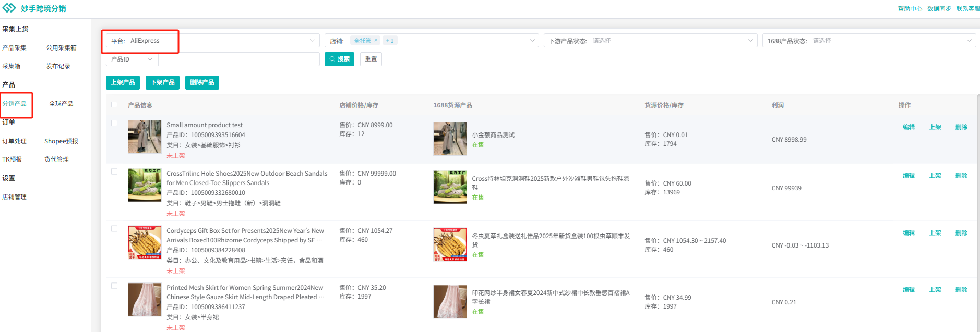Open 全球产品 in the sidebar
980x332 pixels.
(61, 104)
